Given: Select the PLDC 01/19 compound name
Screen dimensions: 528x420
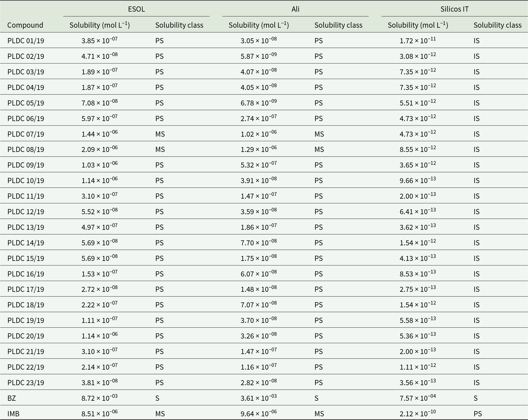Looking at the screenshot, I should click(26, 41).
